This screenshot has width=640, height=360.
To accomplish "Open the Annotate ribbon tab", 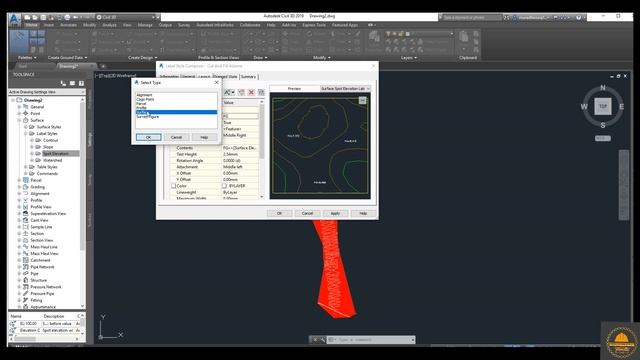I will [x=68, y=25].
